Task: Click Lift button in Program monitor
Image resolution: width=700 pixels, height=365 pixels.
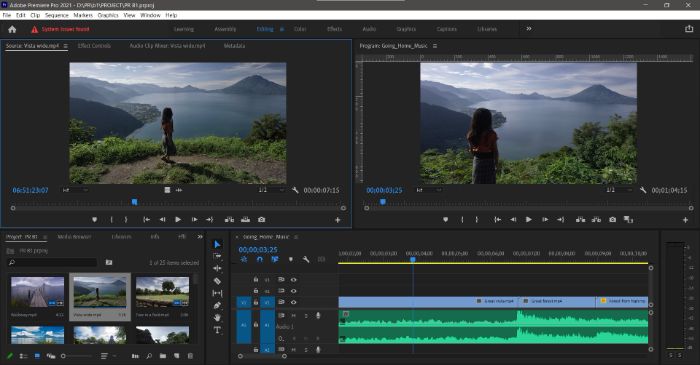Action: pyautogui.click(x=580, y=220)
